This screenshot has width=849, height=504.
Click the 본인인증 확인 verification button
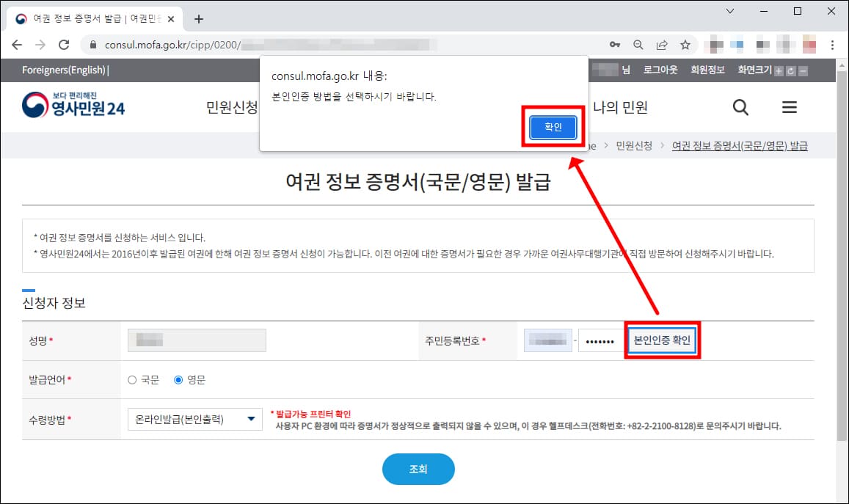tap(661, 340)
